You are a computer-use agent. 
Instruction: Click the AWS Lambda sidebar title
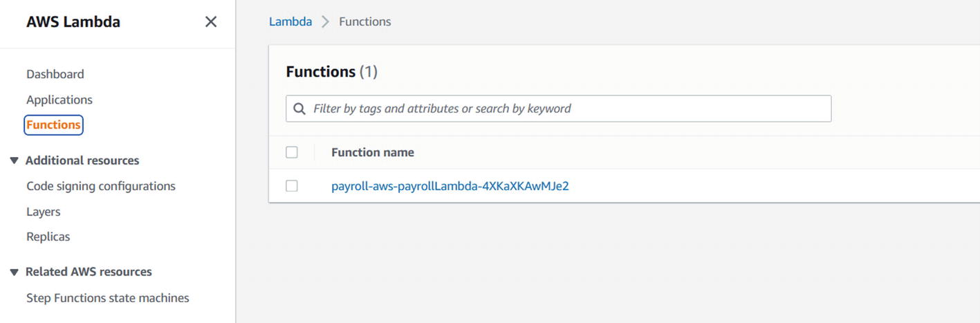coord(73,22)
